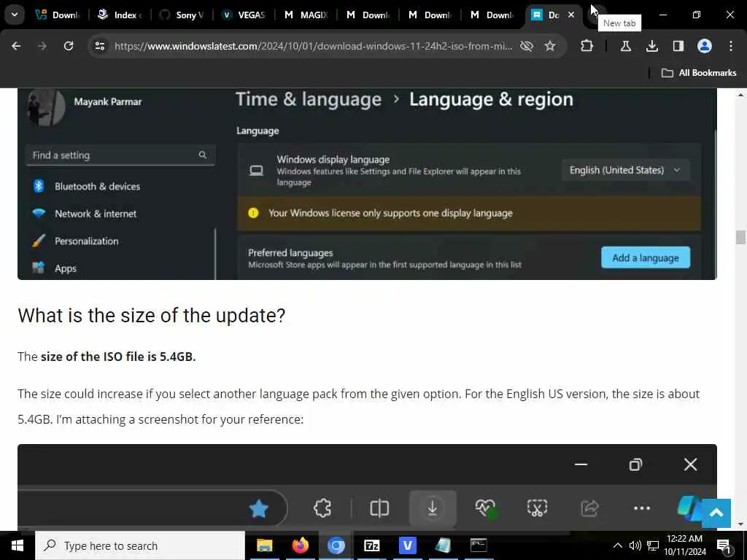Switch to the Index tab
Screen dimensions: 747x560
click(x=120, y=15)
